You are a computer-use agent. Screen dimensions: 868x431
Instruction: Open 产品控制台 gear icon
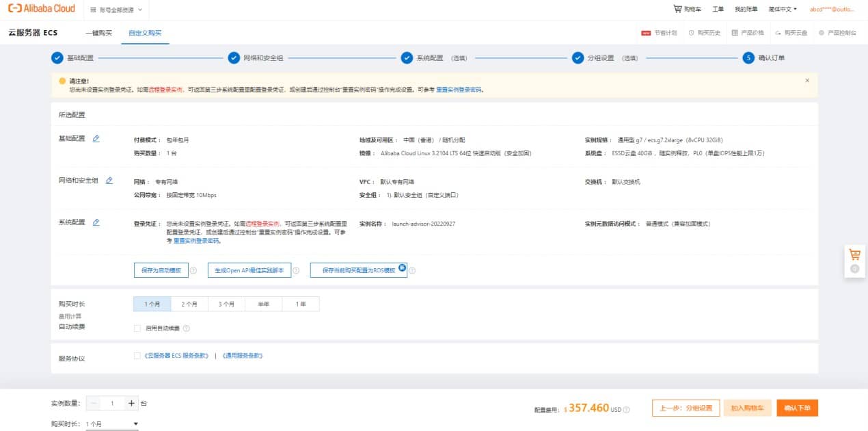(822, 33)
